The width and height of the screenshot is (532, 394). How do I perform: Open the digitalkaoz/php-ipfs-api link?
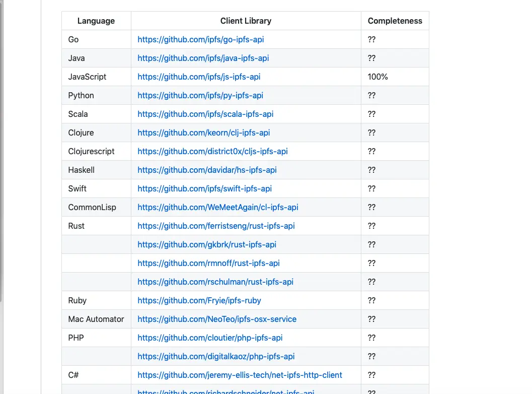[x=216, y=356]
